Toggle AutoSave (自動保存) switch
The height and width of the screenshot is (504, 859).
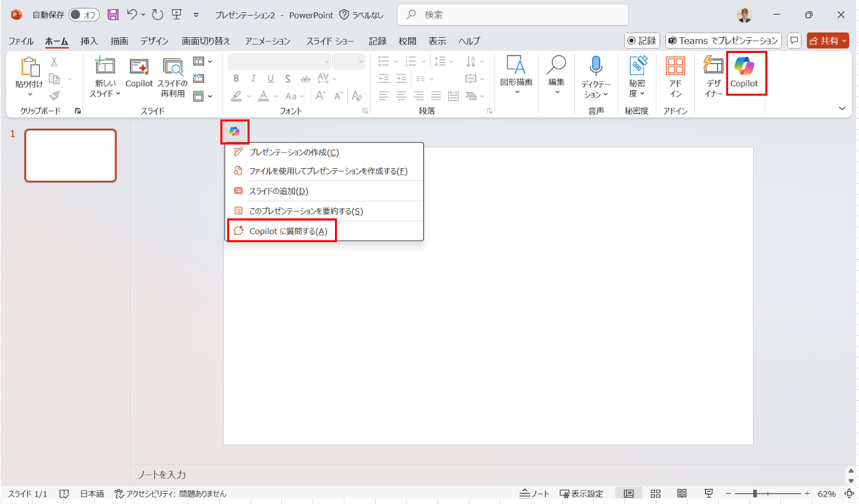tap(84, 14)
